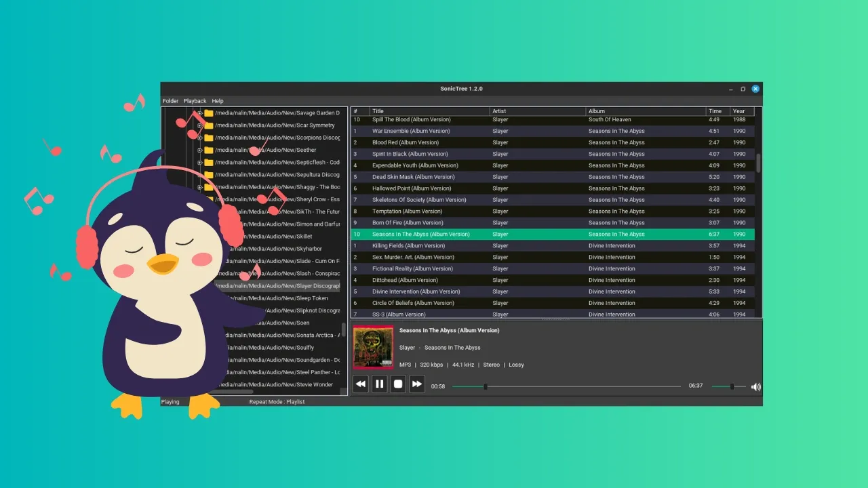Select track Skeletons Of Society (Album Version)
This screenshot has width=868, height=488.
553,200
